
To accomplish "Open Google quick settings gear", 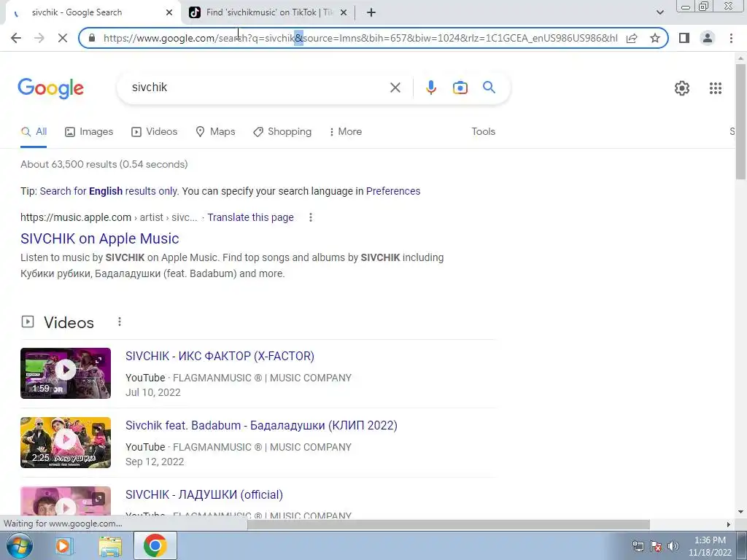I will pyautogui.click(x=682, y=88).
